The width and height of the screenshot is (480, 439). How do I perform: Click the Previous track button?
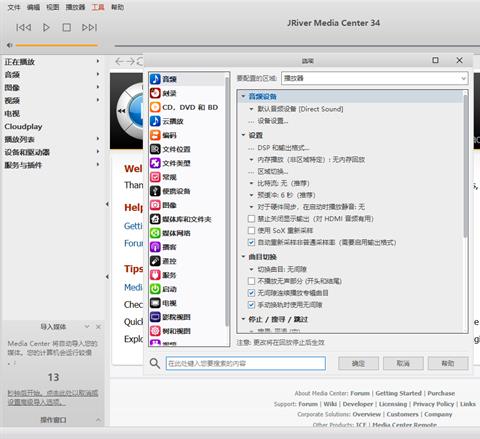coord(24,27)
